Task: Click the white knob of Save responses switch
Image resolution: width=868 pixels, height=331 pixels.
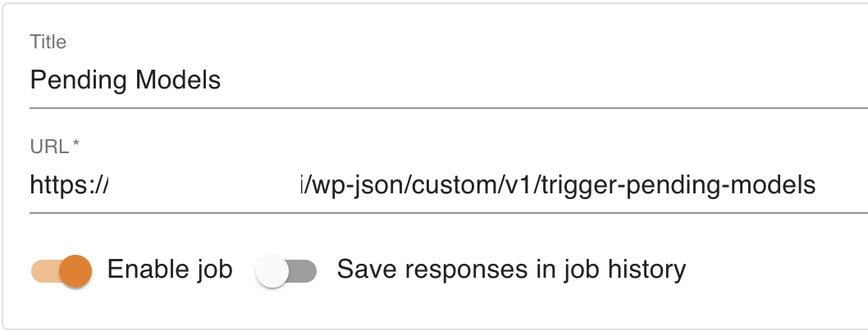Action: coord(272,270)
